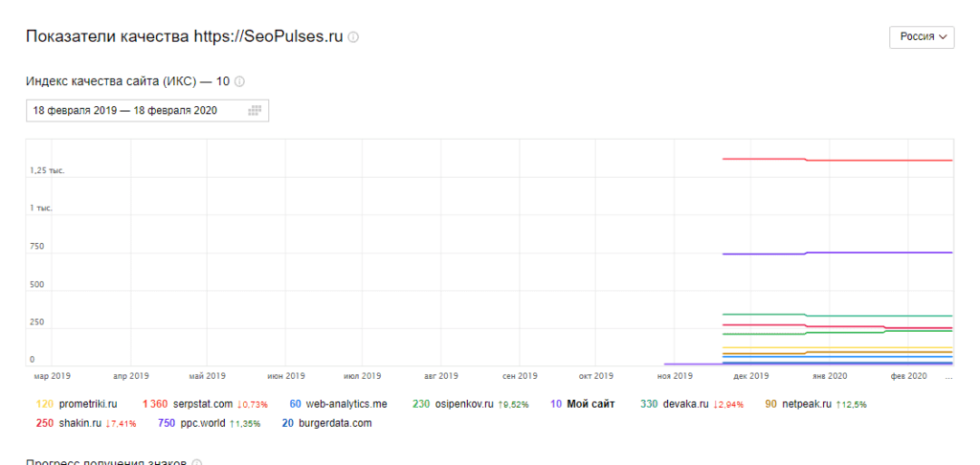Click the red serpstat.com chart line
980x465 pixels.
pyautogui.click(x=837, y=160)
